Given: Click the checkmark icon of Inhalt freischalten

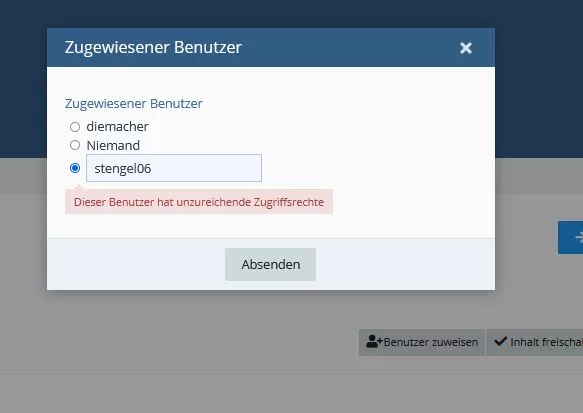Looking at the screenshot, I should tap(500, 341).
